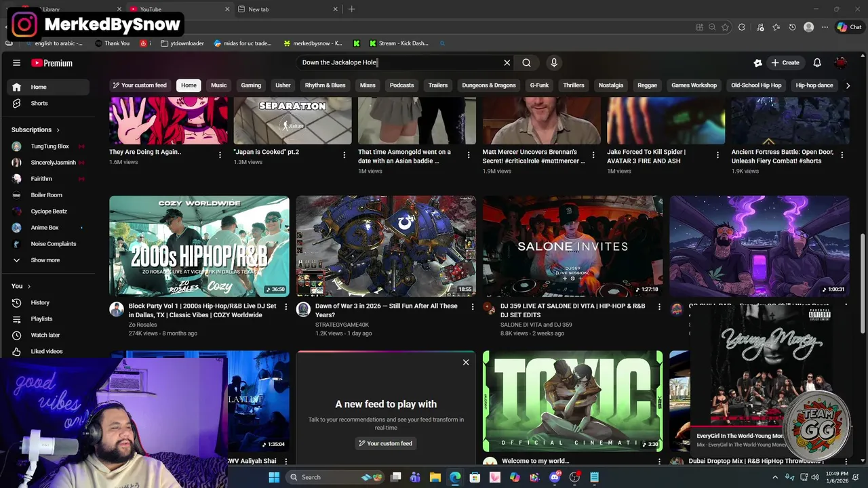868x488 pixels.
Task: Click the icon left of Create
Action: [757, 62]
